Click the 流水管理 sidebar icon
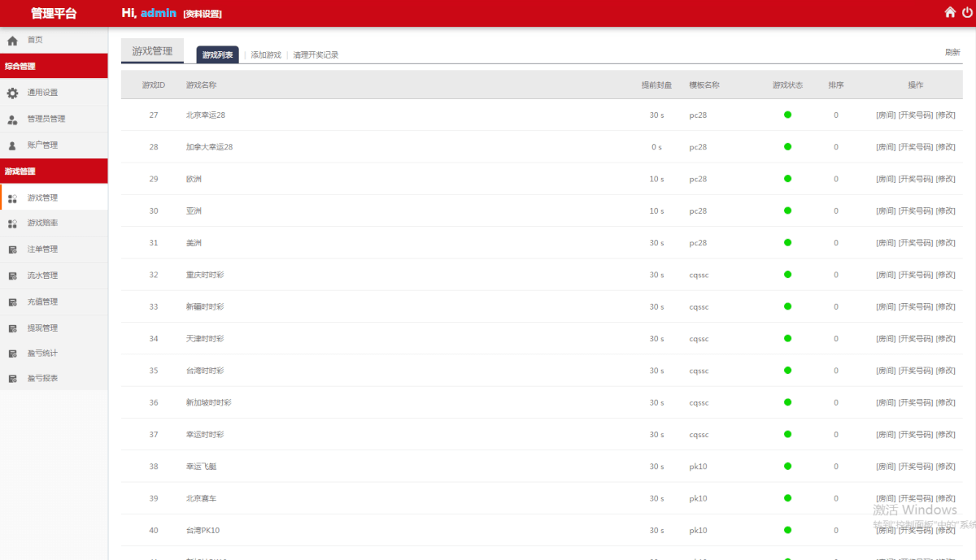This screenshot has width=976, height=560. click(12, 276)
